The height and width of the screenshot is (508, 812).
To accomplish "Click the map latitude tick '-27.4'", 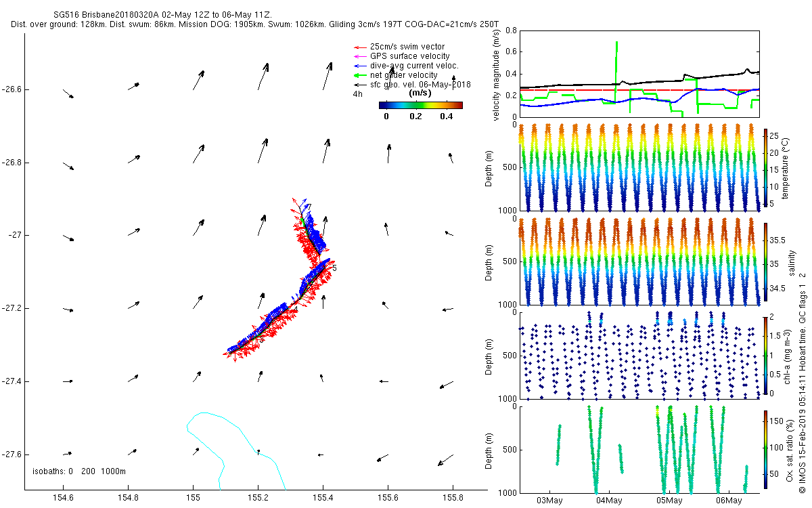I will point(12,381).
